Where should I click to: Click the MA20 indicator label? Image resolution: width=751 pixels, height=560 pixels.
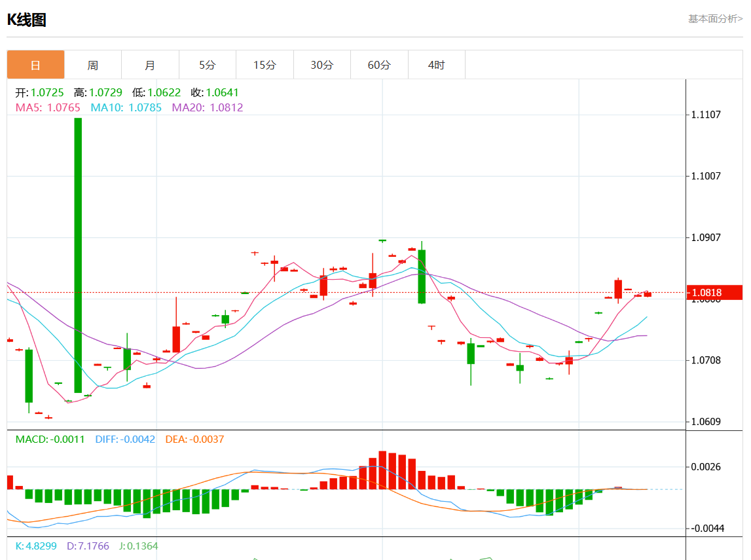coord(207,107)
